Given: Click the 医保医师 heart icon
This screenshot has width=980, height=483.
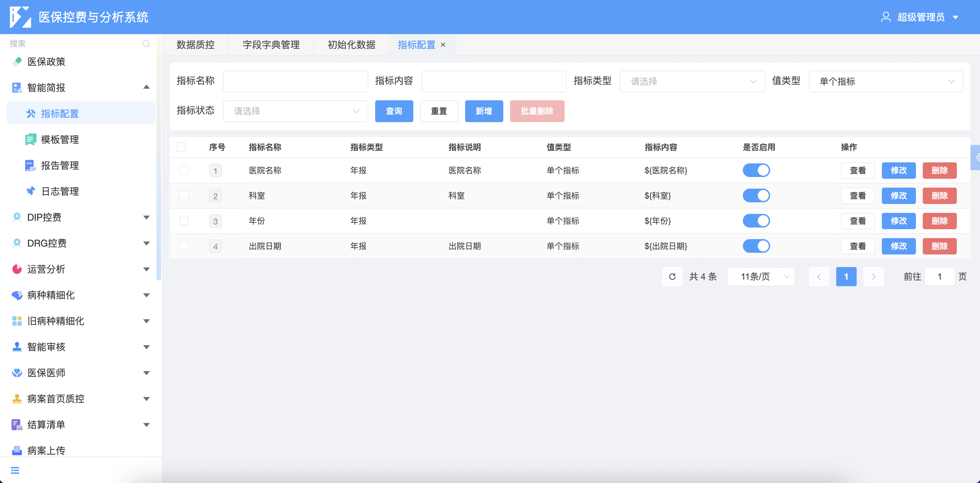Looking at the screenshot, I should click(17, 372).
